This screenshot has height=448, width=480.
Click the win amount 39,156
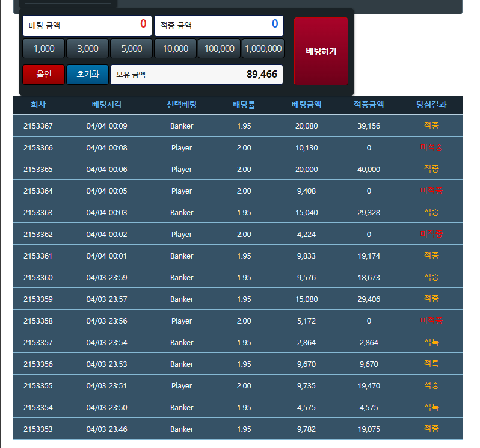[x=369, y=126]
